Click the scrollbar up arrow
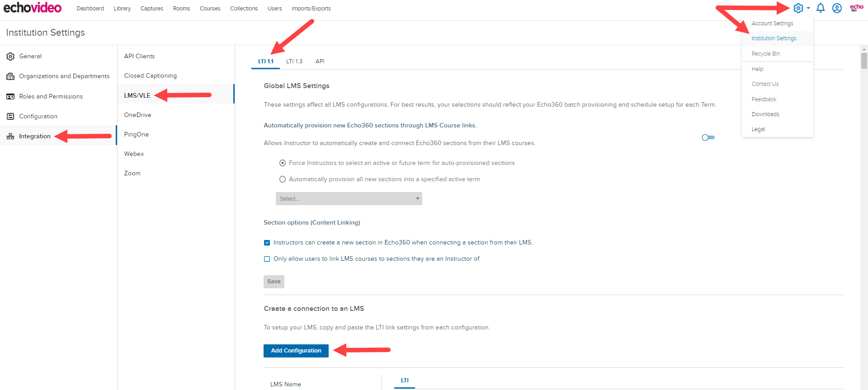This screenshot has height=390, width=868. click(x=864, y=49)
